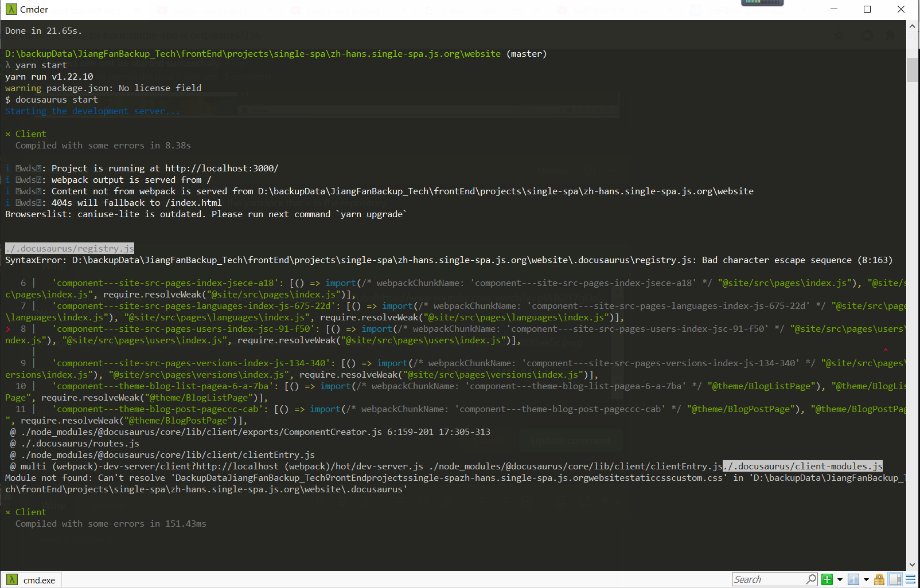Click 'yarn run v1.22.10' text
This screenshot has width=920, height=588.
(49, 76)
